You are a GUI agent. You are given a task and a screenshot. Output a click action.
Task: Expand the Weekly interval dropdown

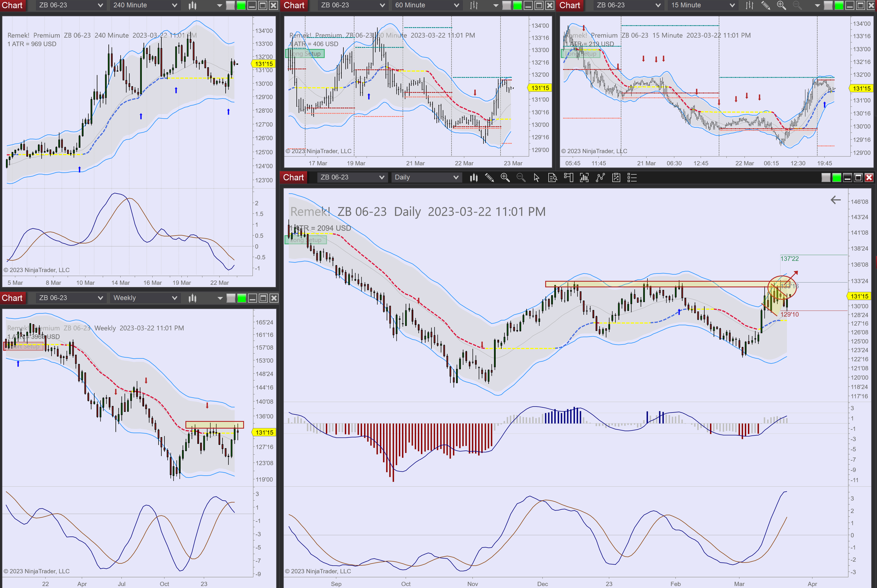(x=174, y=298)
